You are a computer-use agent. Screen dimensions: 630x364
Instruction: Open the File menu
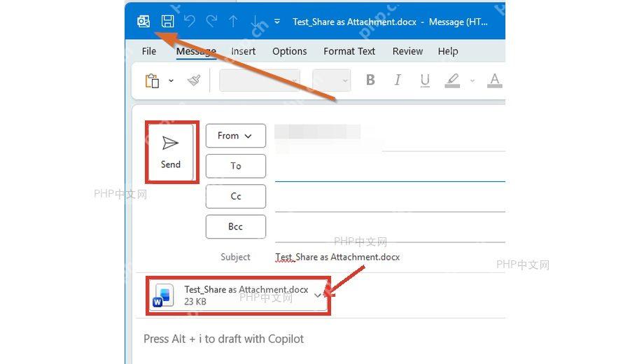coord(148,51)
